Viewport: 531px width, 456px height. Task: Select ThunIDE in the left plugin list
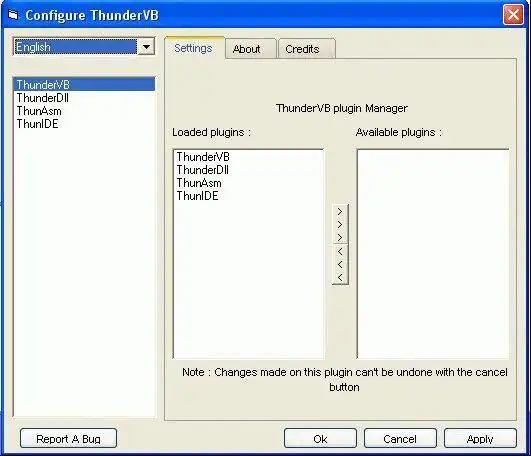[84, 124]
